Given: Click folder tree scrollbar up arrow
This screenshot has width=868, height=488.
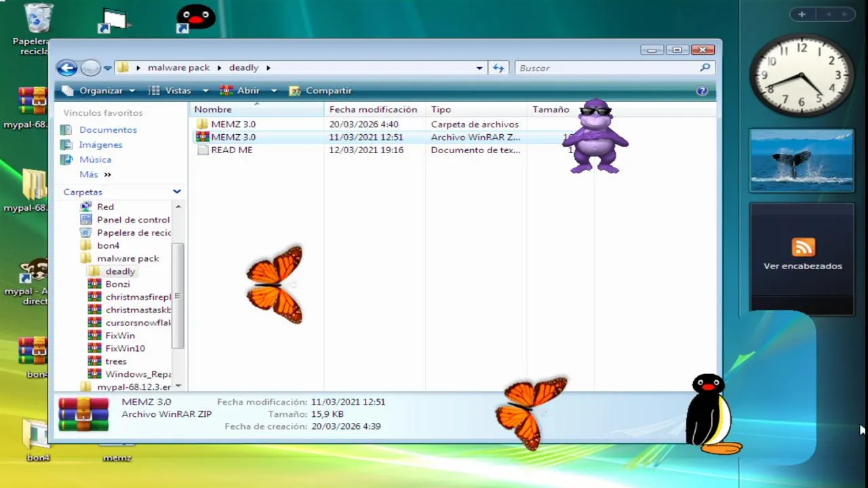Looking at the screenshot, I should click(x=178, y=206).
